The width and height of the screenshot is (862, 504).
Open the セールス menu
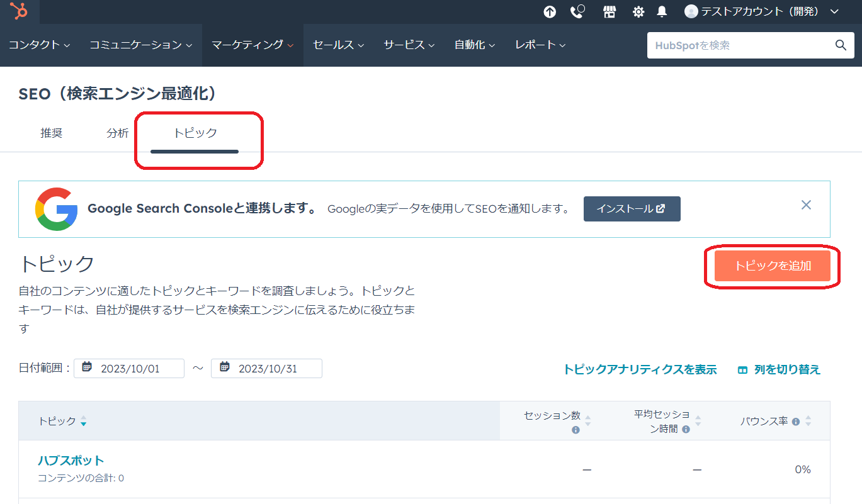[339, 45]
